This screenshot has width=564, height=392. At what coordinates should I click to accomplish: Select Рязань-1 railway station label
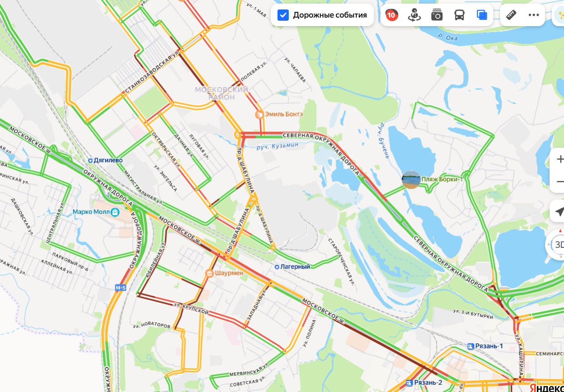(485, 346)
